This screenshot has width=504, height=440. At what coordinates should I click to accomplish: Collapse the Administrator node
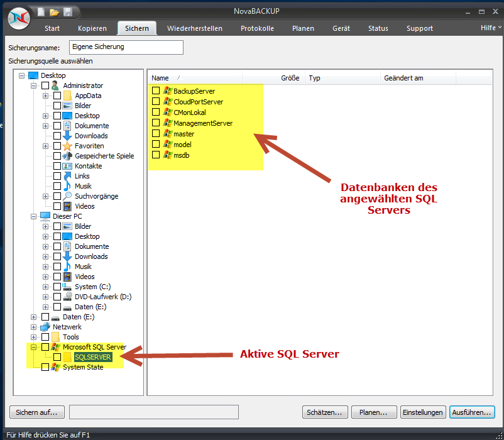33,85
